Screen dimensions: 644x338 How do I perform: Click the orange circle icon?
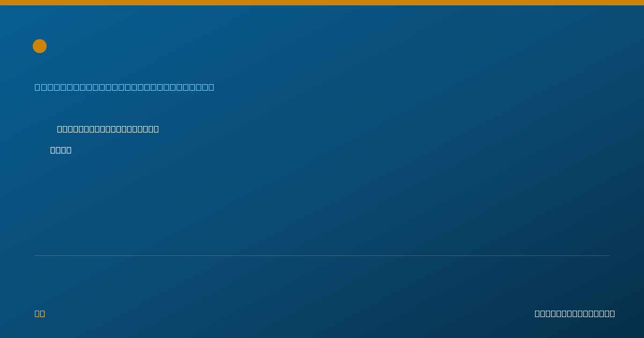[40, 46]
